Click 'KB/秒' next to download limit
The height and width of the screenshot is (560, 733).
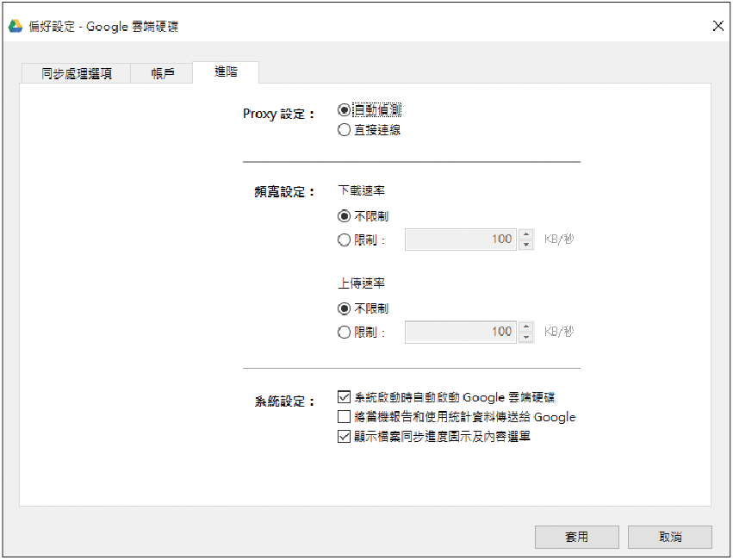coord(559,240)
